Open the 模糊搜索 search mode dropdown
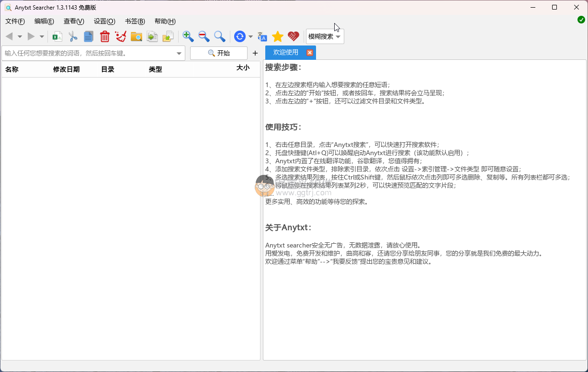588x372 pixels. pos(325,36)
